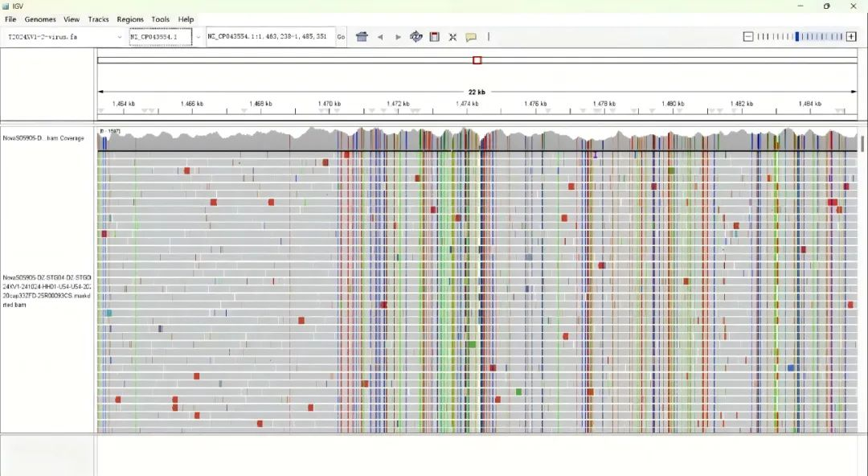
Task: Click the Resize tracks to fit icon
Action: (452, 37)
